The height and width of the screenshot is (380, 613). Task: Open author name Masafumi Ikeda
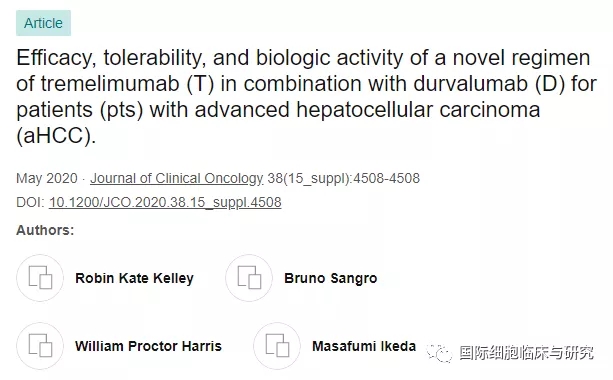click(364, 346)
